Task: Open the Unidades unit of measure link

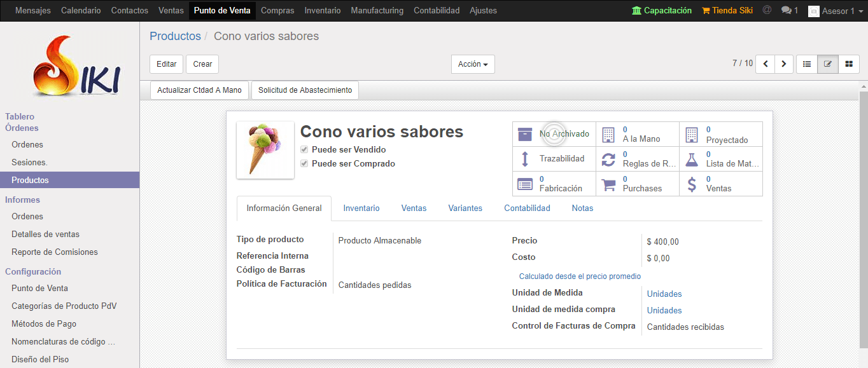Action: (664, 294)
